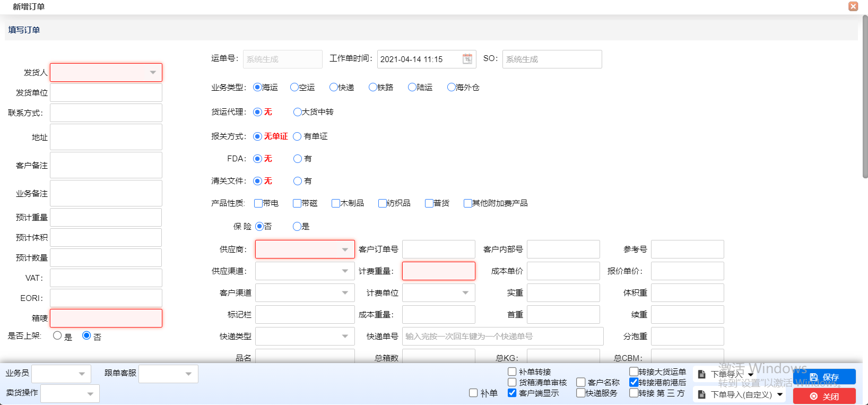Viewport: 868px width, 405px height.
Task: Expand the 客户渠道 dropdown
Action: pos(305,292)
